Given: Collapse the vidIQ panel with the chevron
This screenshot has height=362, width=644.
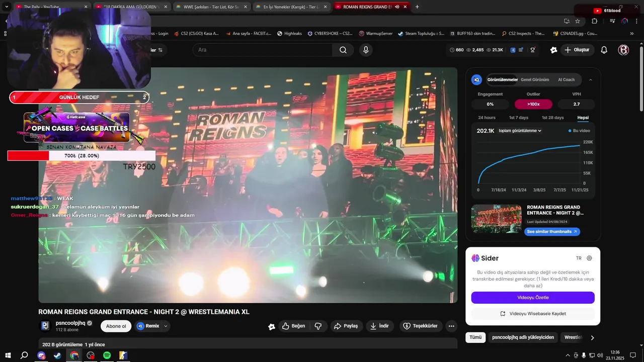Looking at the screenshot, I should coord(590,79).
